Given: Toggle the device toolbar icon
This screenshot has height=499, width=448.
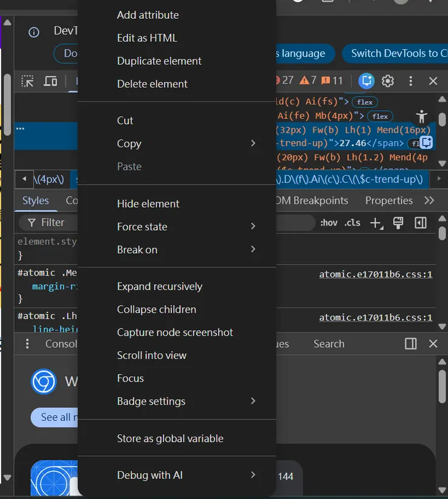Looking at the screenshot, I should point(50,81).
